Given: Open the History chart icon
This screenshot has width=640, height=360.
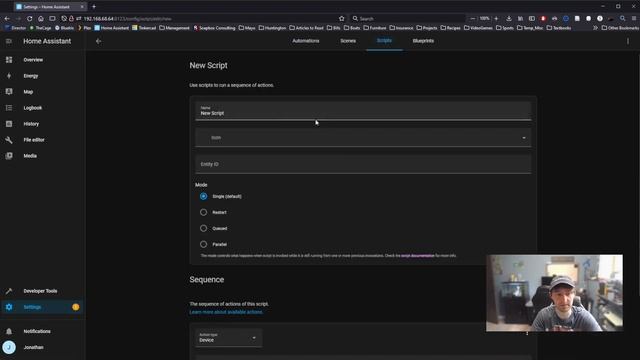Looking at the screenshot, I should 9,124.
